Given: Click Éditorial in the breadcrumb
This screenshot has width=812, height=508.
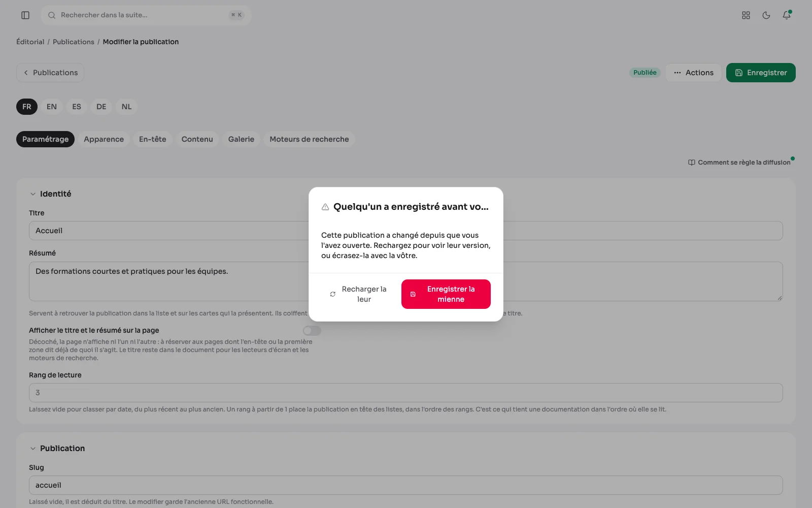Looking at the screenshot, I should coord(30,42).
